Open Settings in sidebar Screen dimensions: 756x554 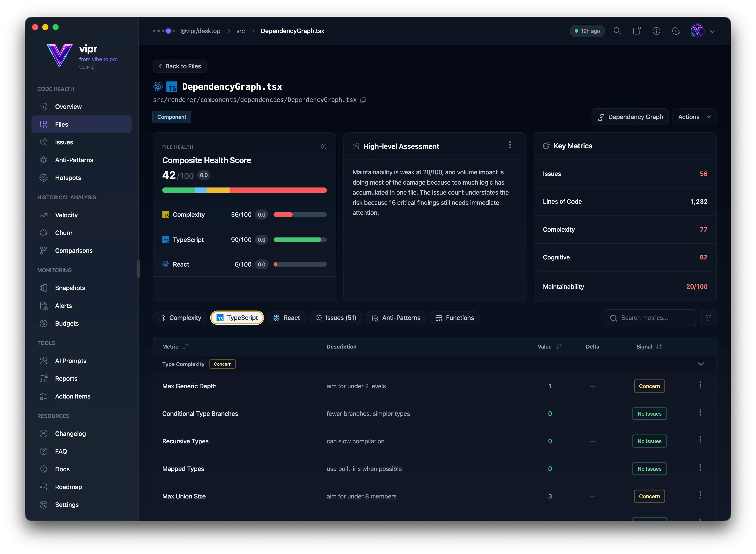[x=82, y=505]
